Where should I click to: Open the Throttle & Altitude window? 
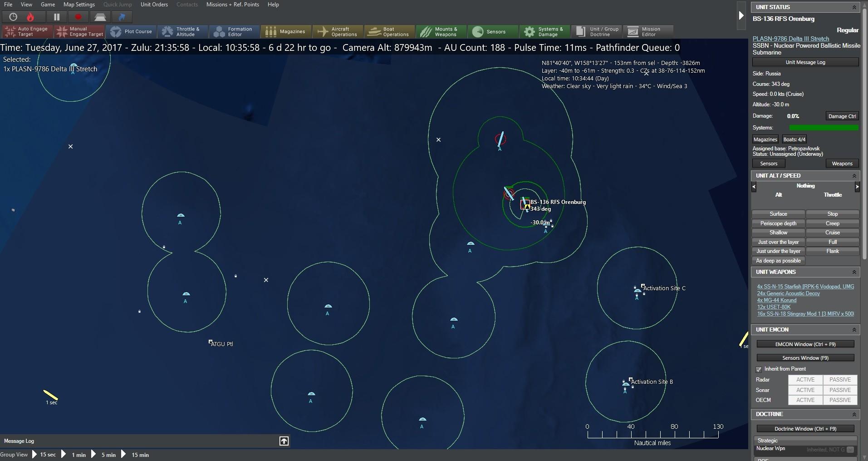tap(183, 31)
